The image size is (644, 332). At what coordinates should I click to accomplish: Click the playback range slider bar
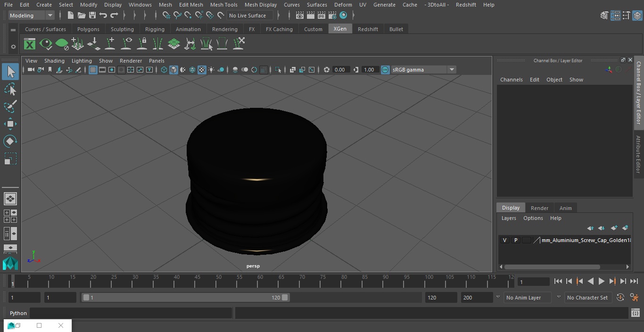point(185,298)
